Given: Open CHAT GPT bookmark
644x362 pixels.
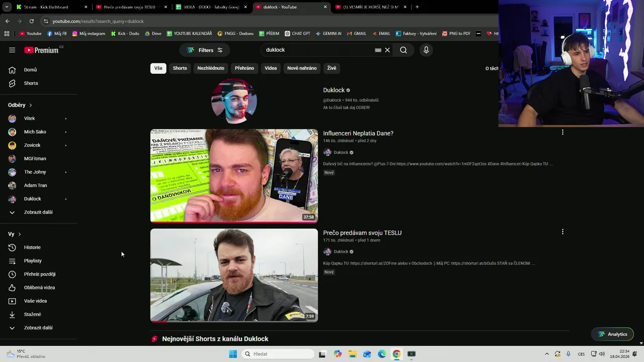Looking at the screenshot, I should 297,34.
